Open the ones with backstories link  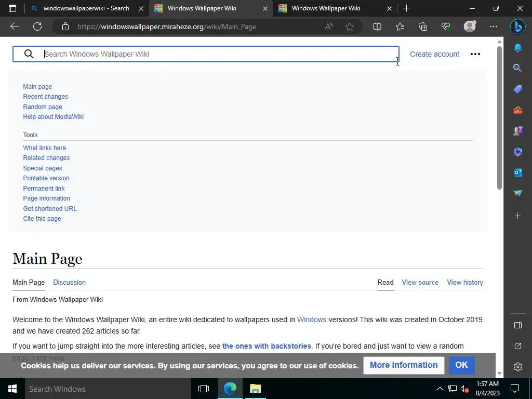[x=267, y=346]
